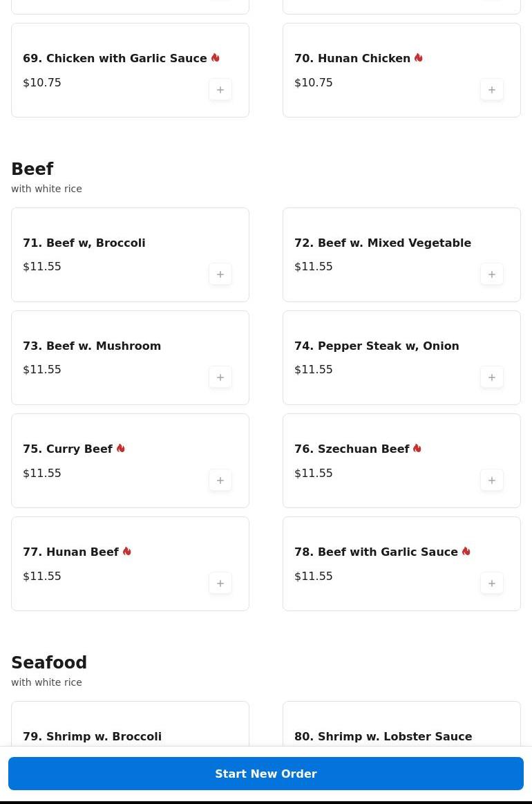Click plus icon for Hunan Chicken
This screenshot has width=532, height=804.
coord(492,90)
